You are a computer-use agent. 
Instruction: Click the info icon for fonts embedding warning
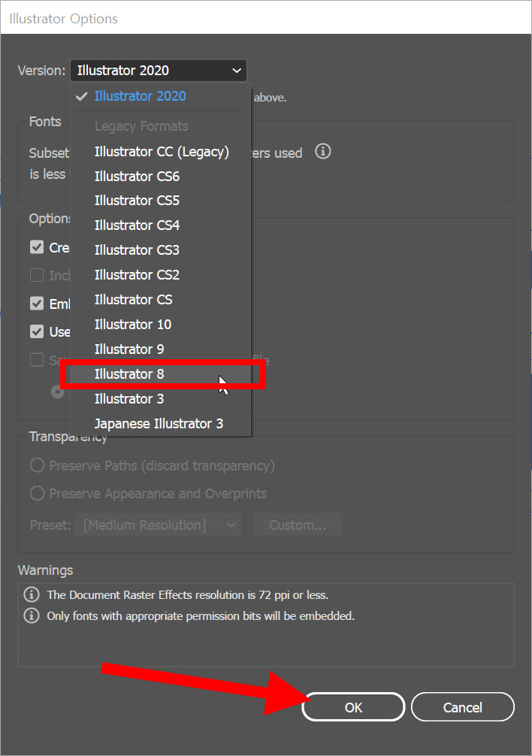32,615
